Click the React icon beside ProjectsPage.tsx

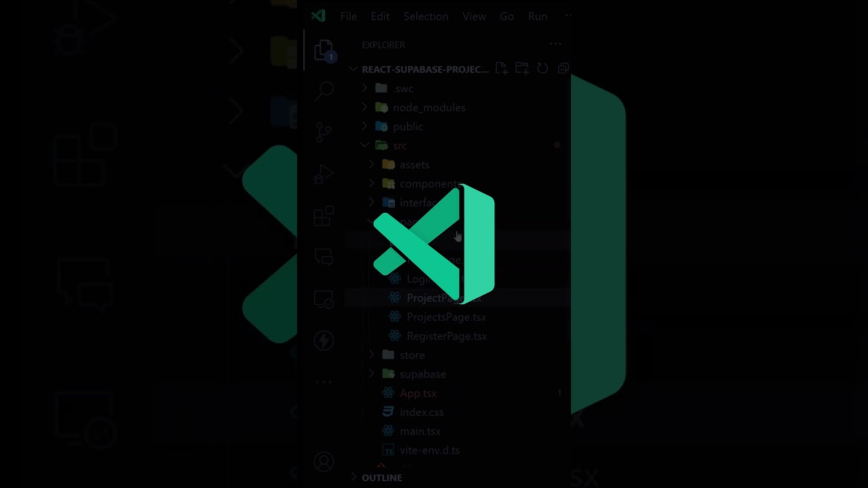[395, 317]
